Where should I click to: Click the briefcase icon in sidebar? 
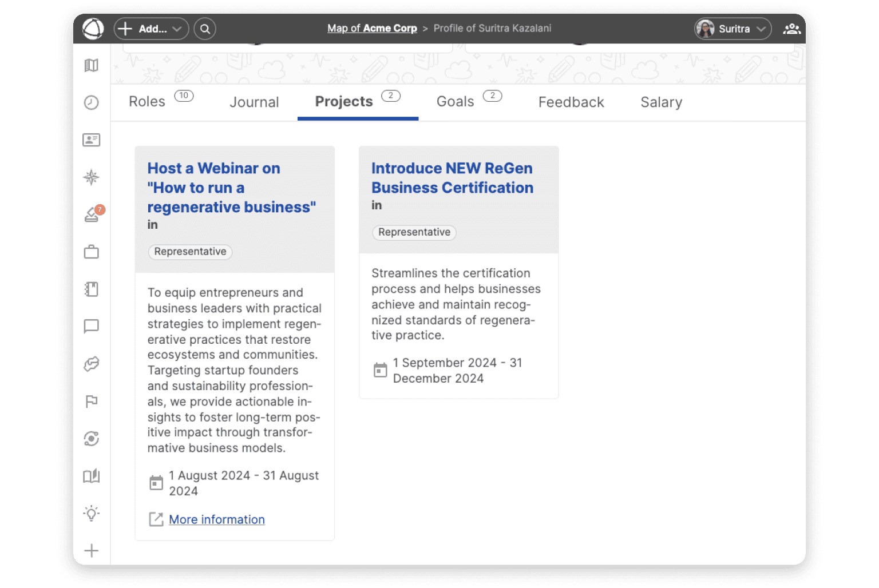pos(92,252)
